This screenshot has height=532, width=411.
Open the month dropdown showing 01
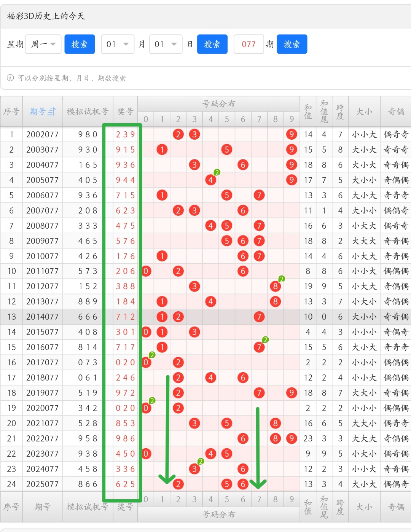coord(118,44)
